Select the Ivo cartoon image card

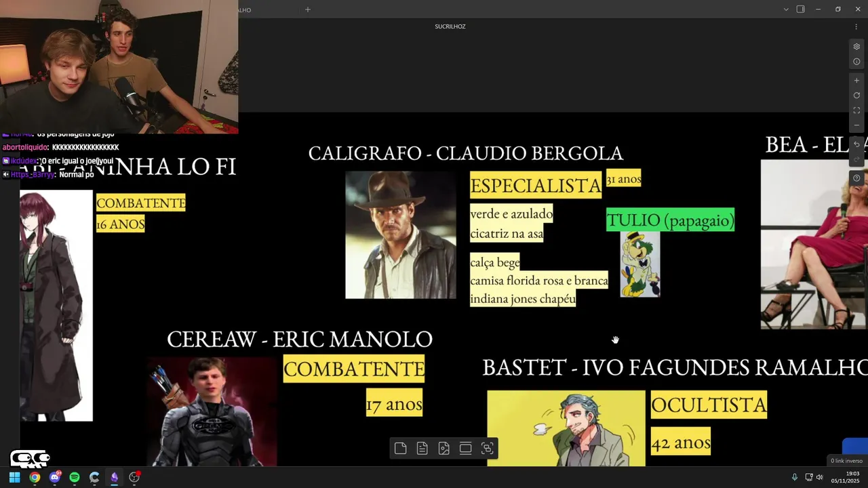(x=566, y=428)
